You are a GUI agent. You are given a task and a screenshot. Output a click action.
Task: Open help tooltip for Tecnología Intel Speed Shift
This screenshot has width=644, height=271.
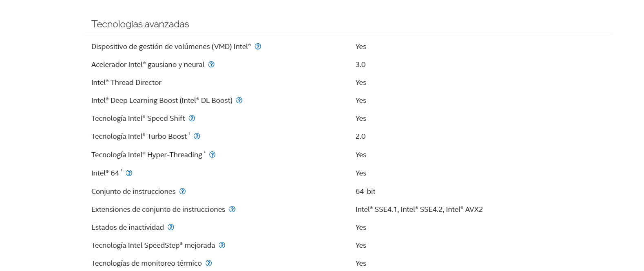pos(192,118)
